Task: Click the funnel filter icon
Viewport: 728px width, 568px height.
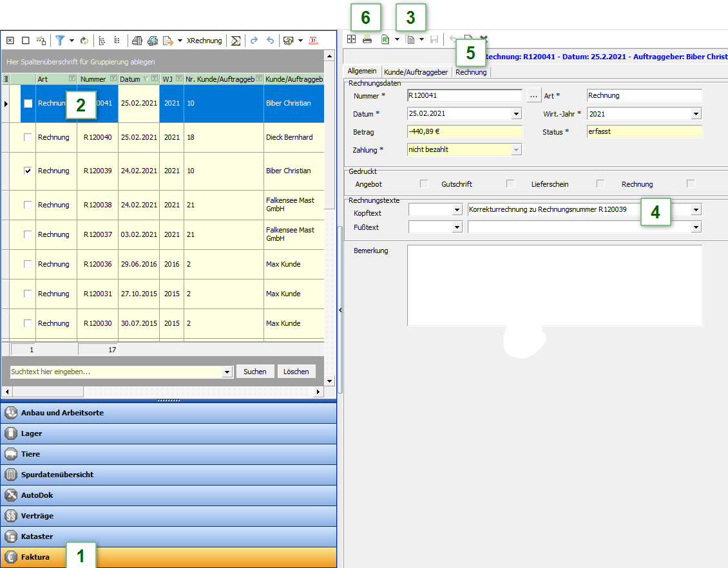Action: click(60, 41)
